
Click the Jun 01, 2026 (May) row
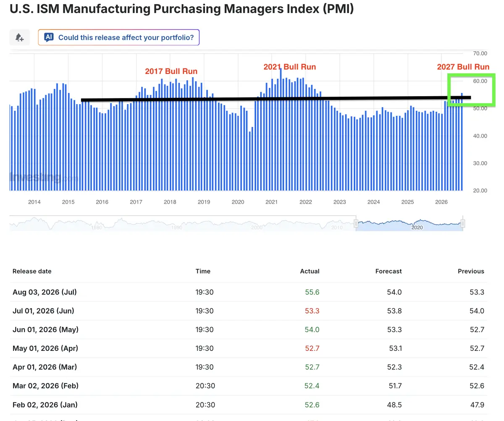(248, 329)
